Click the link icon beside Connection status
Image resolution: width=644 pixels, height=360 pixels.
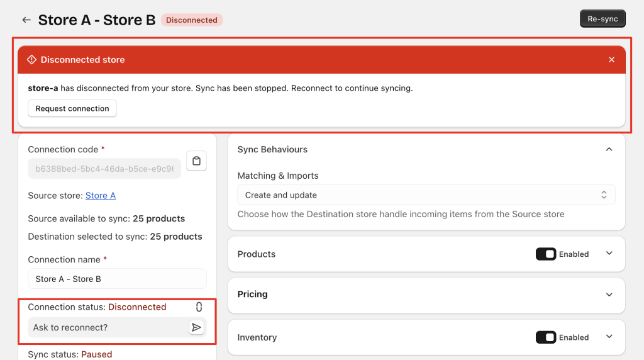199,307
